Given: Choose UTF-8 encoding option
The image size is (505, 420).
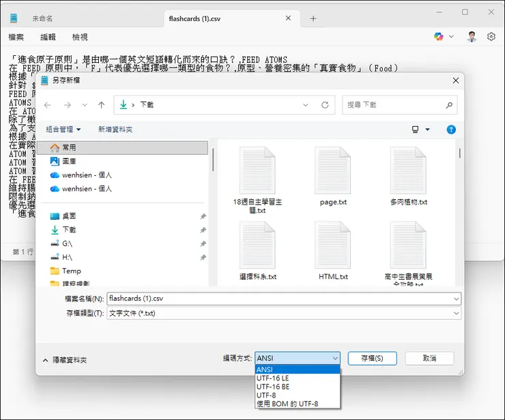Looking at the screenshot, I should tap(298, 395).
